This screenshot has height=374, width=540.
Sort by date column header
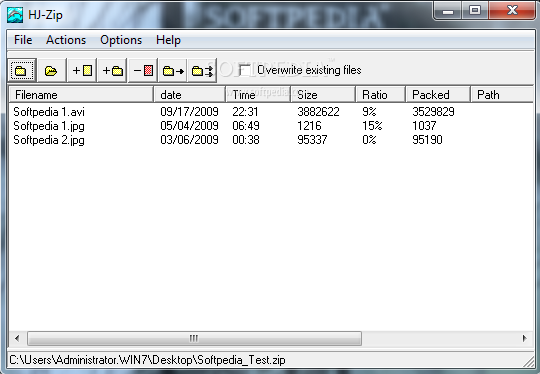[x=190, y=95]
